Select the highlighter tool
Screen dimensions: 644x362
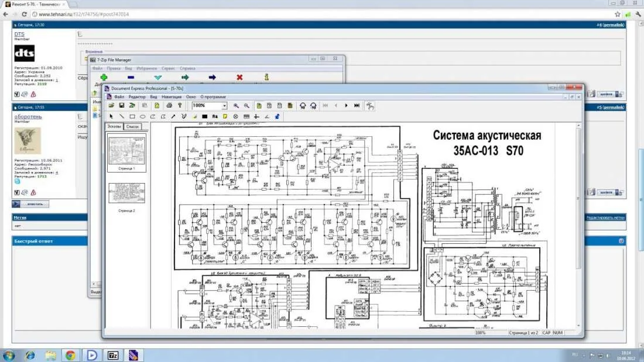coord(194,116)
